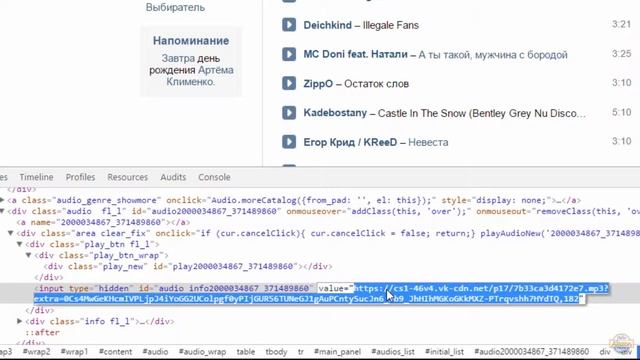Open ZippO artist link
640x360 pixels.
pyautogui.click(x=318, y=84)
